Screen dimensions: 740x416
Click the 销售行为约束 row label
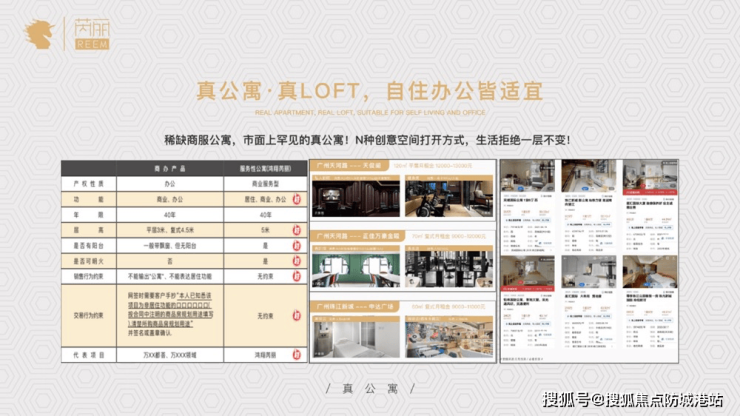pos(89,276)
